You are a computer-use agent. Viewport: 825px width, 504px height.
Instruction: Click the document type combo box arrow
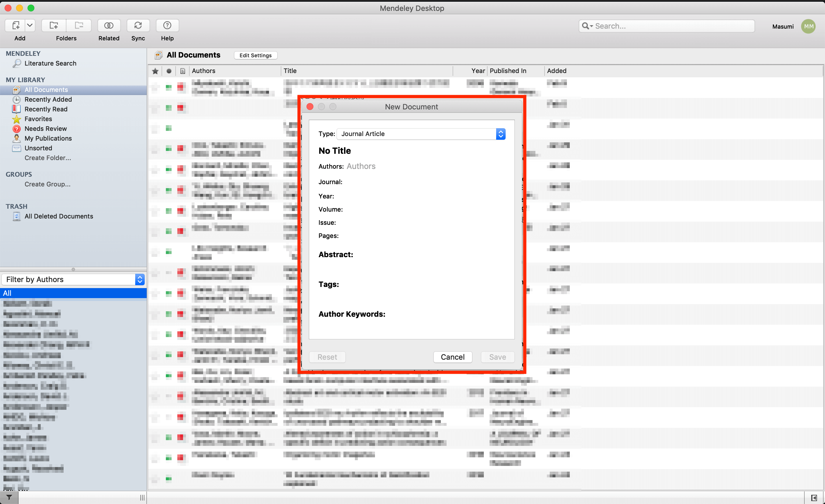tap(501, 134)
